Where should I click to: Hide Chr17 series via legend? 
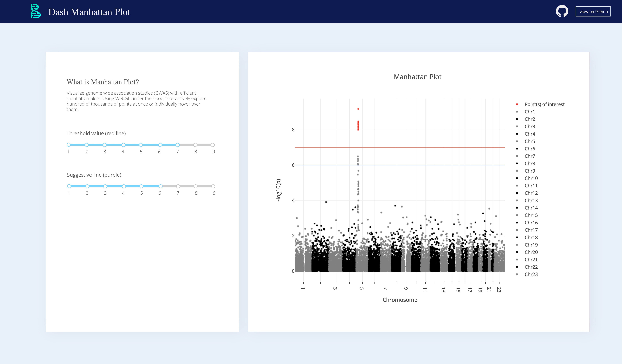coord(531,230)
